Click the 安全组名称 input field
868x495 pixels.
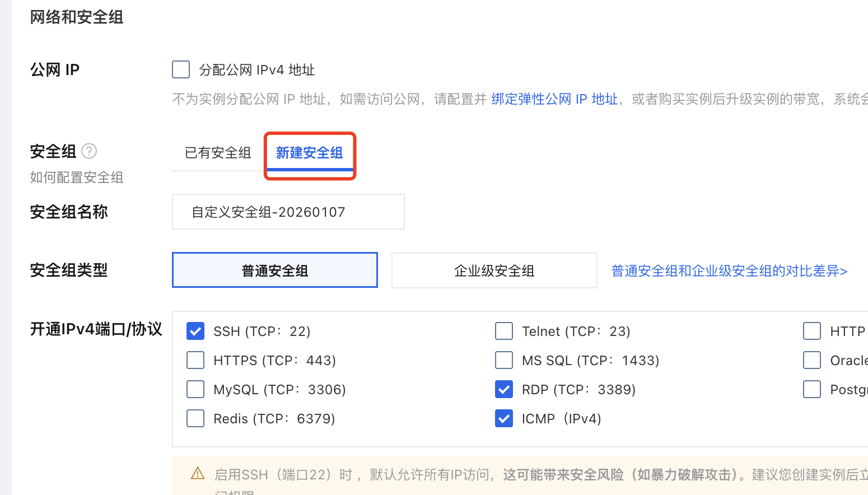[287, 212]
